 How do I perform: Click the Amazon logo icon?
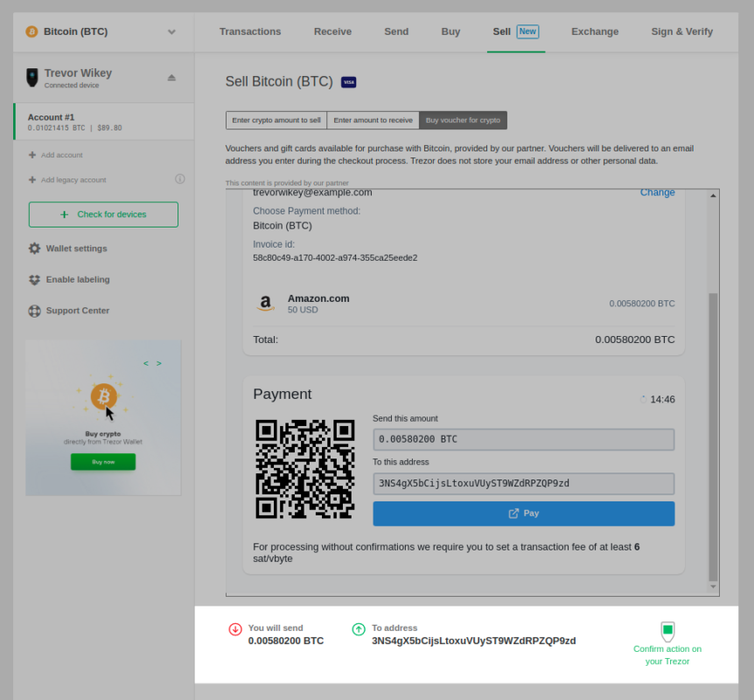coord(265,304)
